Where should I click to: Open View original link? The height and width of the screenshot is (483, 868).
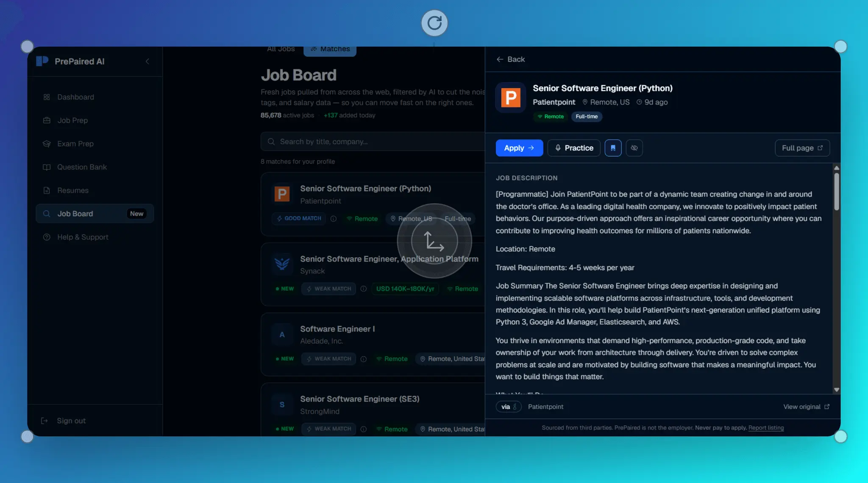coord(806,407)
